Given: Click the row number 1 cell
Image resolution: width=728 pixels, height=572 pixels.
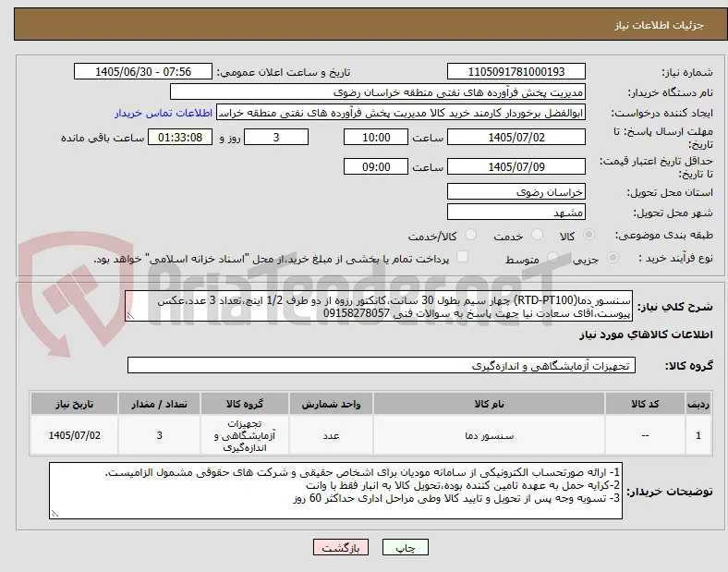Looking at the screenshot, I should coord(698,435).
